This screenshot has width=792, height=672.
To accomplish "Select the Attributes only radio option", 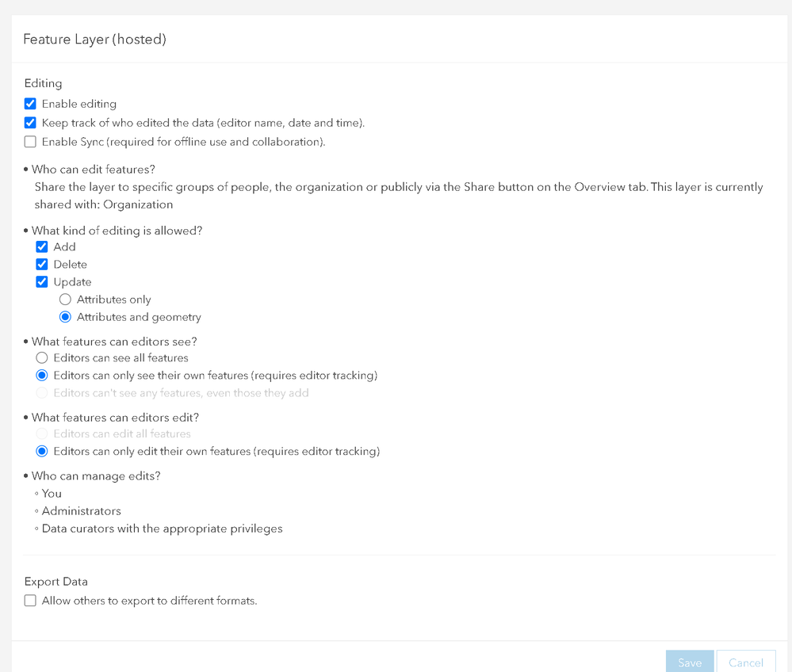I will pyautogui.click(x=66, y=300).
